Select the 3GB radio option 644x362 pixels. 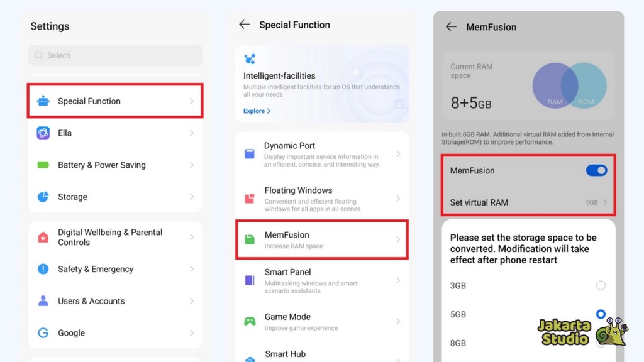coord(601,286)
